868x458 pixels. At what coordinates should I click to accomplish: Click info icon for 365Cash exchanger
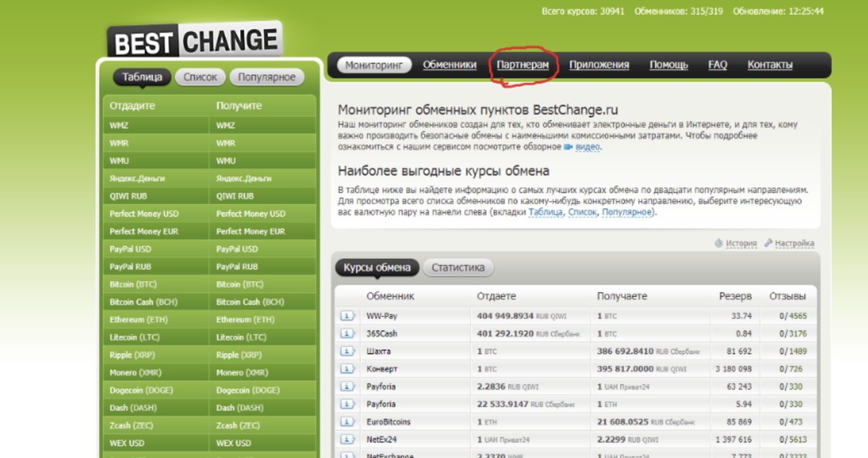[347, 333]
